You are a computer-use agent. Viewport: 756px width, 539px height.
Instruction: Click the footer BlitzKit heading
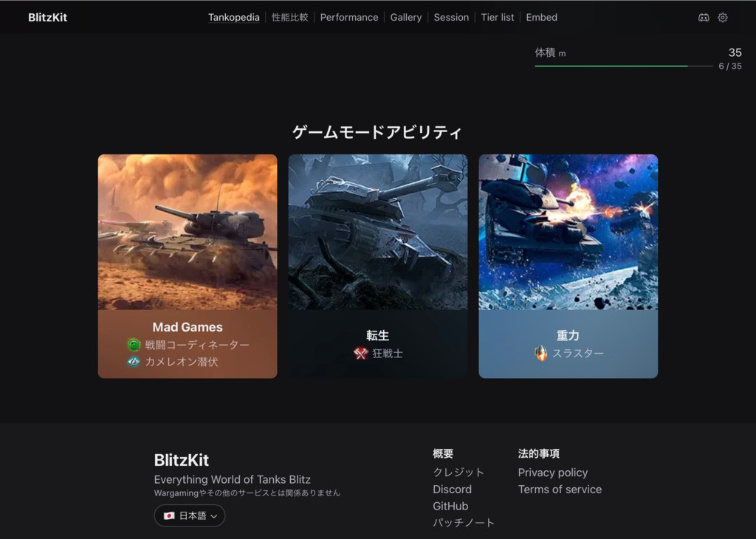coord(182,460)
